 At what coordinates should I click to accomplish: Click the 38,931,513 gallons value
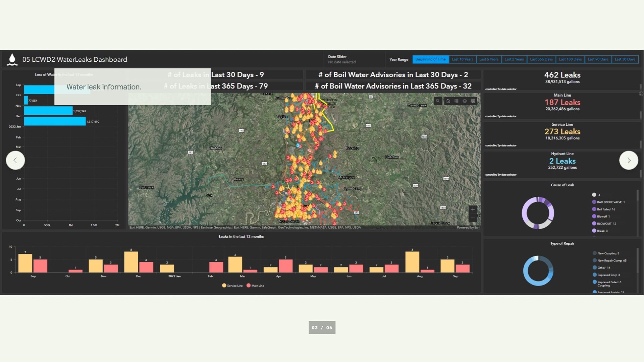click(562, 82)
